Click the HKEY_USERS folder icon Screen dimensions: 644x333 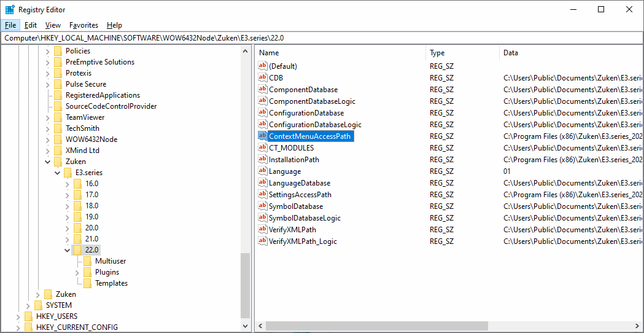click(28, 316)
